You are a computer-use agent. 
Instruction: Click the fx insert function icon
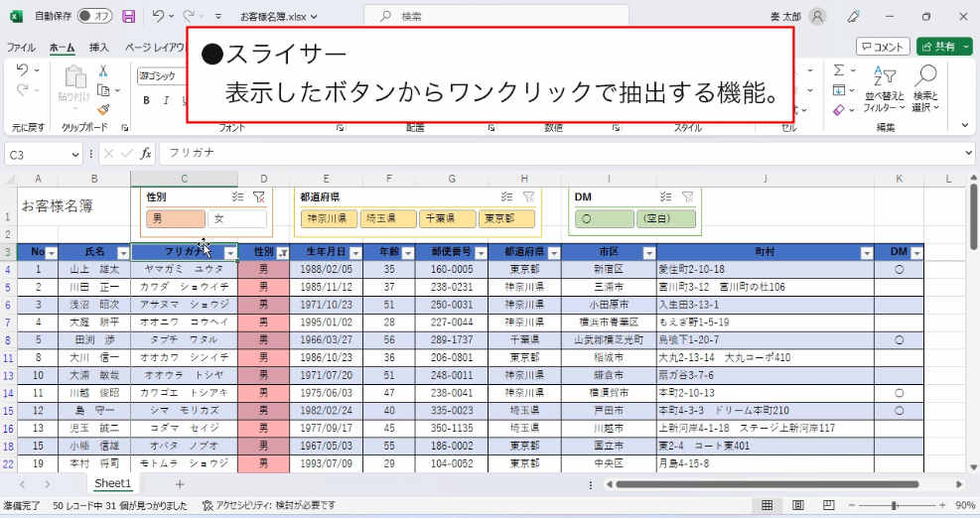tap(146, 154)
